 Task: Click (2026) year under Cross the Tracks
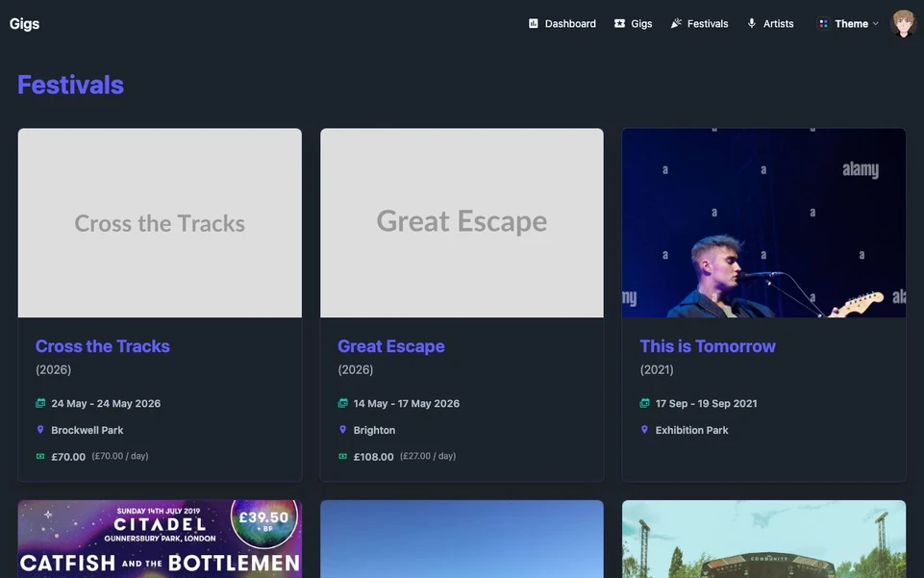click(x=53, y=369)
